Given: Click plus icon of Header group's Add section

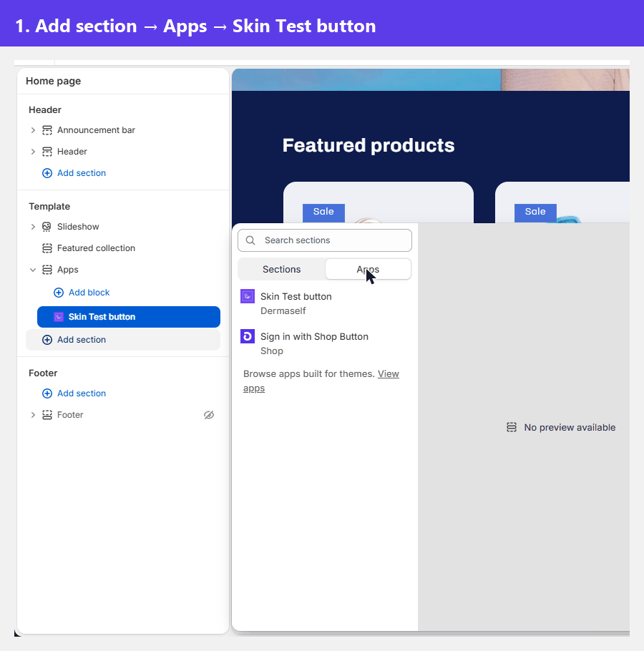Looking at the screenshot, I should click(x=47, y=173).
